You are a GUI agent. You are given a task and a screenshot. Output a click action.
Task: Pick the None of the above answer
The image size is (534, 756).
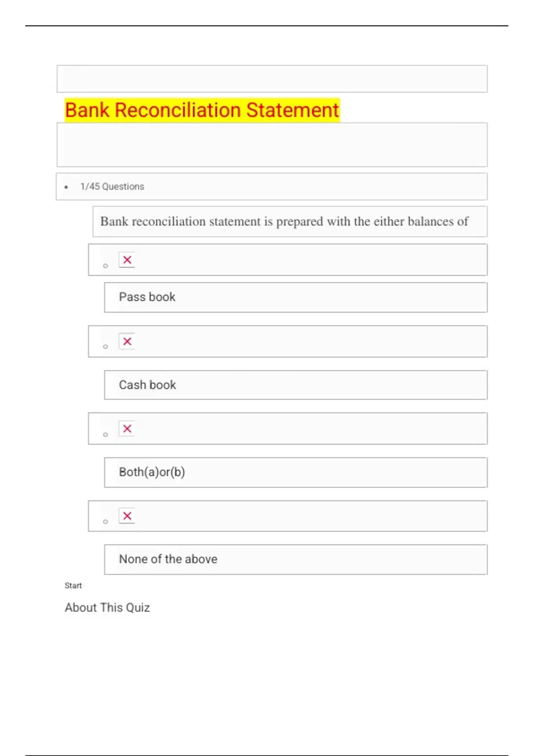(x=168, y=559)
